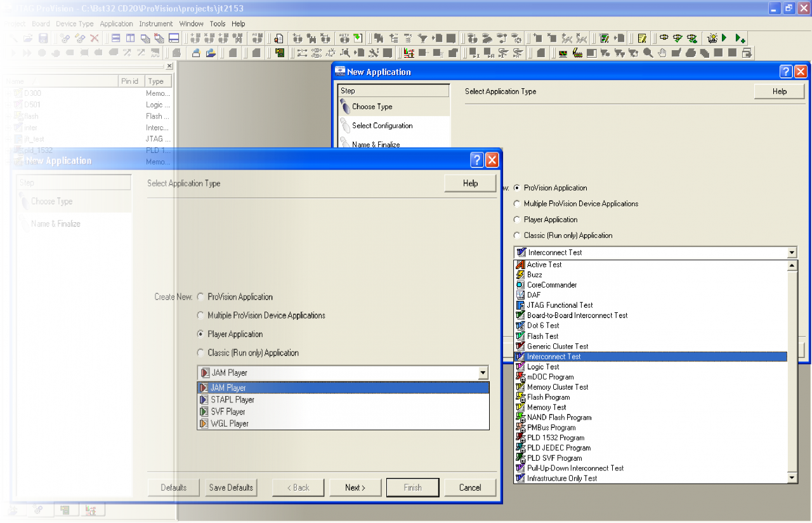Click the lightning bolt toolbar icon

577,53
